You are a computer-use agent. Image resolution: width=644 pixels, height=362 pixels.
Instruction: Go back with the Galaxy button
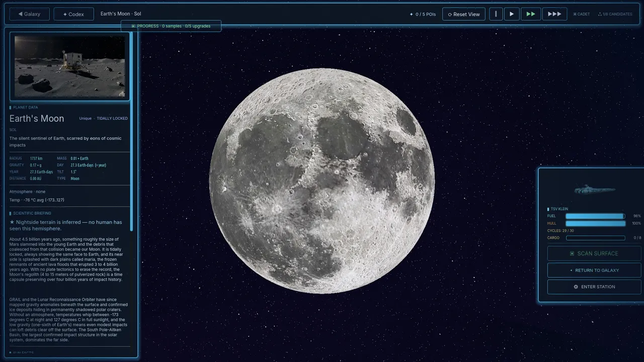29,14
